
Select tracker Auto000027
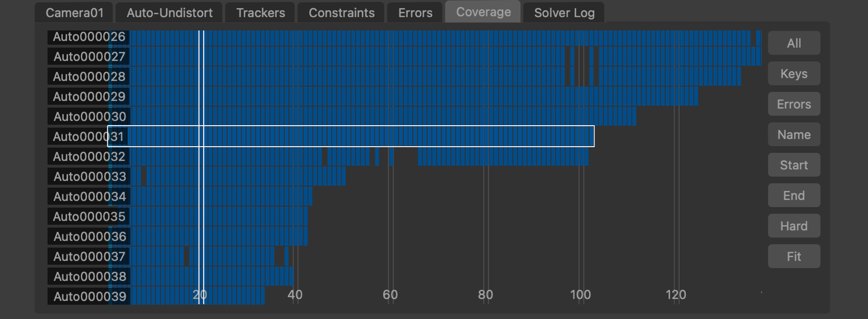tap(89, 57)
